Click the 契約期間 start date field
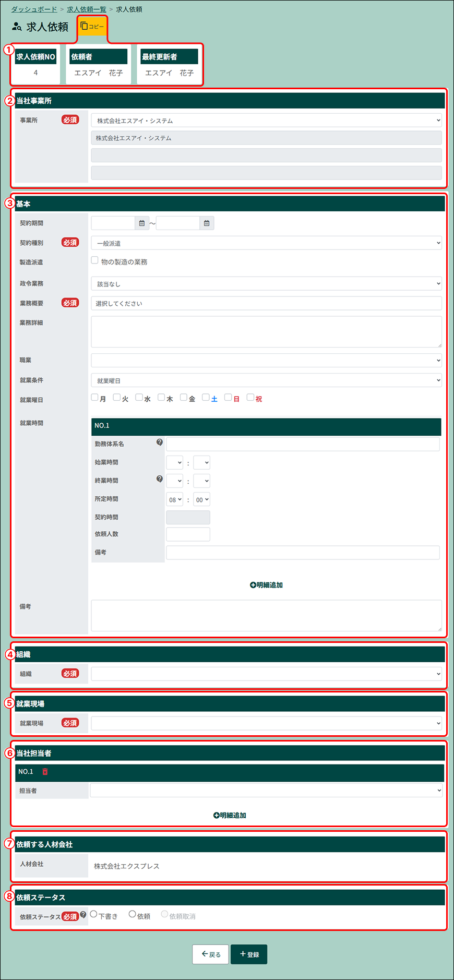 [113, 223]
